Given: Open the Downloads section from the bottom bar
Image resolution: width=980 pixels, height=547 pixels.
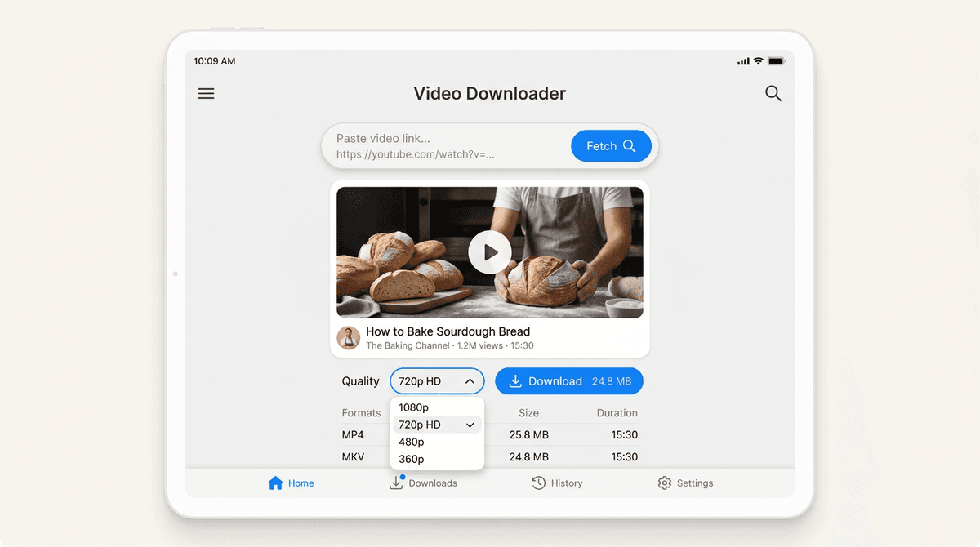Looking at the screenshot, I should click(x=422, y=483).
